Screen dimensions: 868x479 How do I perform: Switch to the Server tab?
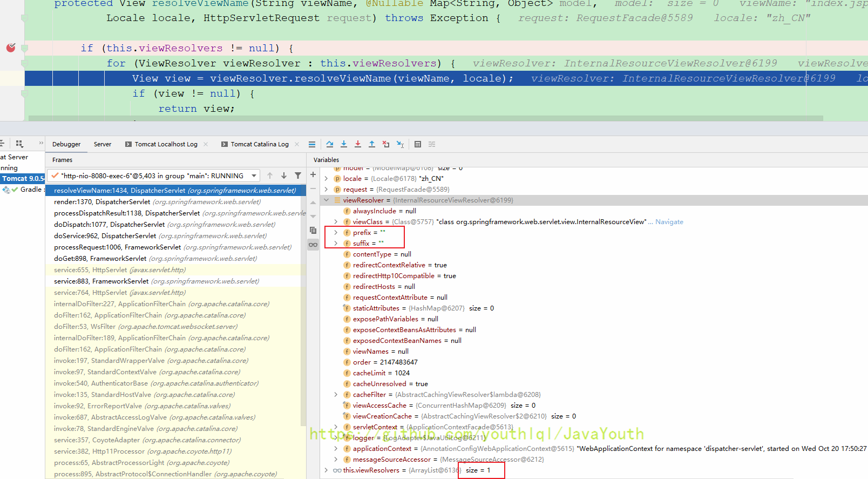coord(103,144)
